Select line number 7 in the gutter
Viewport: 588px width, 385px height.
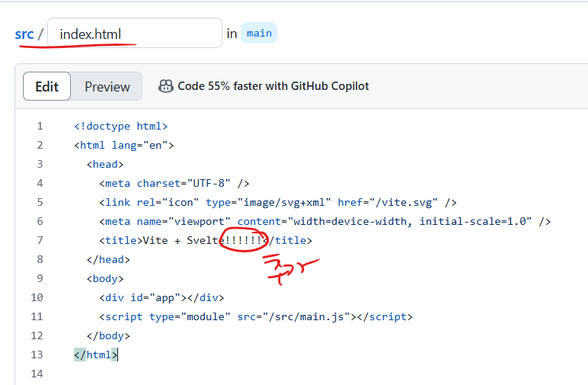click(x=40, y=241)
